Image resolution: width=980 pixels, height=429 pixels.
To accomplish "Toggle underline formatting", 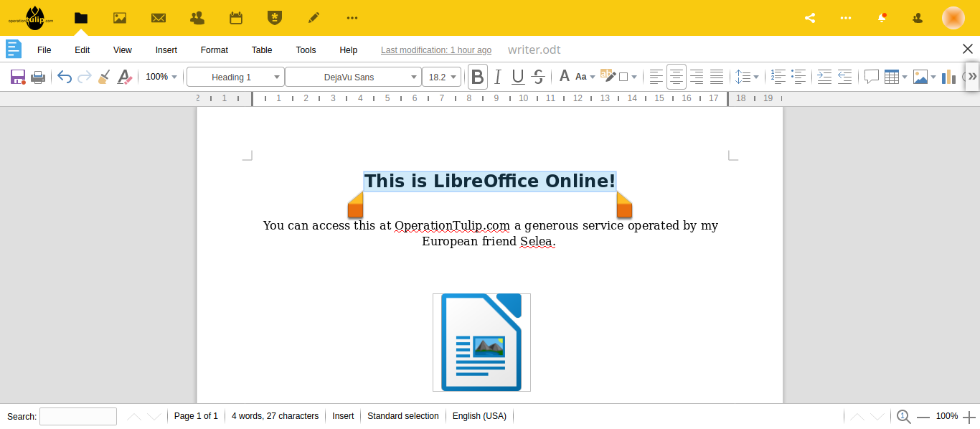I will [x=518, y=77].
